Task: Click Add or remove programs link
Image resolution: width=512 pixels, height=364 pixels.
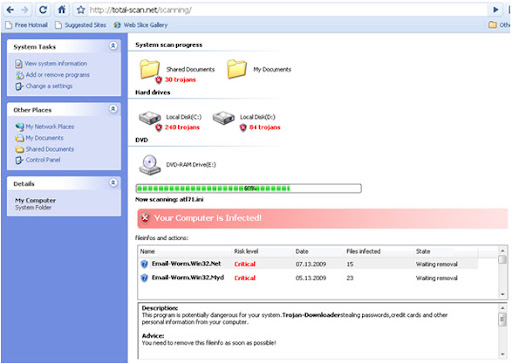Action: (58, 75)
